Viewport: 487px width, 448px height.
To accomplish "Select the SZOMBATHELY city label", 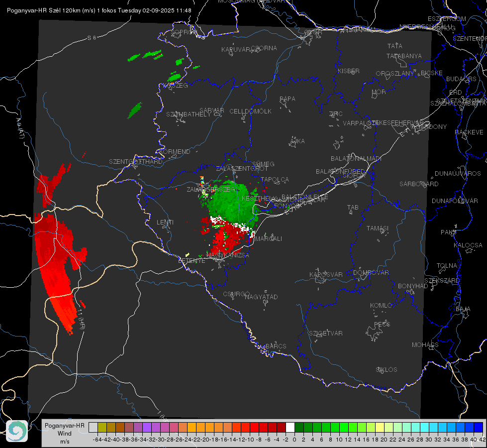I will click(x=189, y=114).
